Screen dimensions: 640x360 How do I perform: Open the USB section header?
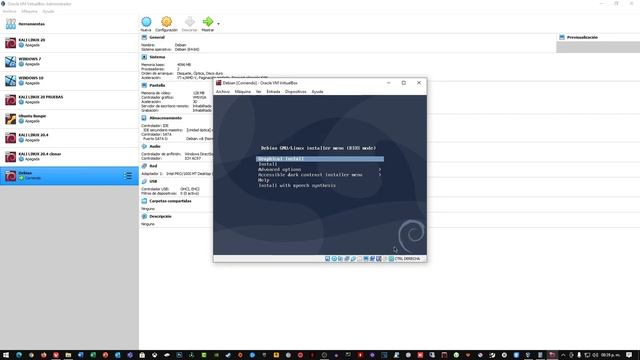[x=153, y=181]
